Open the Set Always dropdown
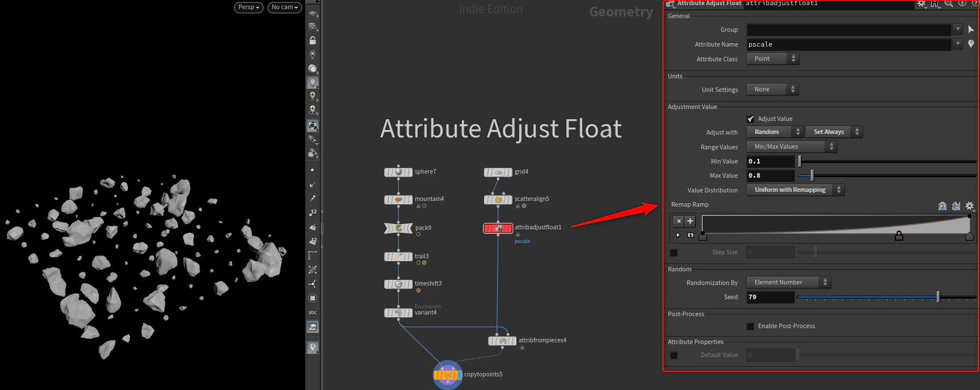 coord(834,132)
